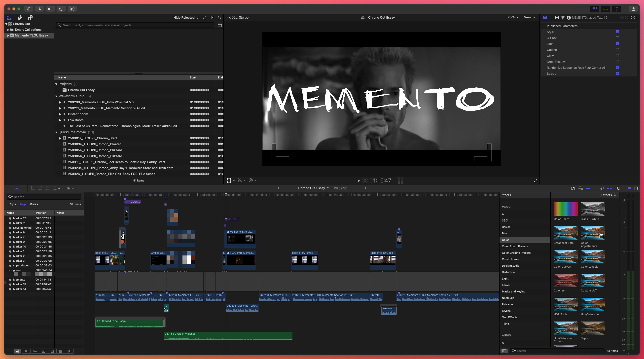Click the Import Media arrow icon
The width and height of the screenshot is (644, 359).
coord(39,9)
